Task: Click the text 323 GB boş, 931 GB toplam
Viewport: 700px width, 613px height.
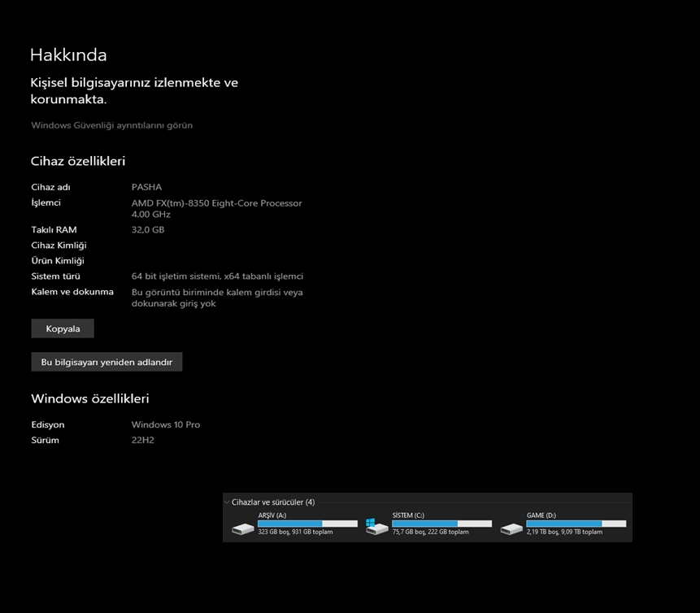Action: pyautogui.click(x=295, y=532)
